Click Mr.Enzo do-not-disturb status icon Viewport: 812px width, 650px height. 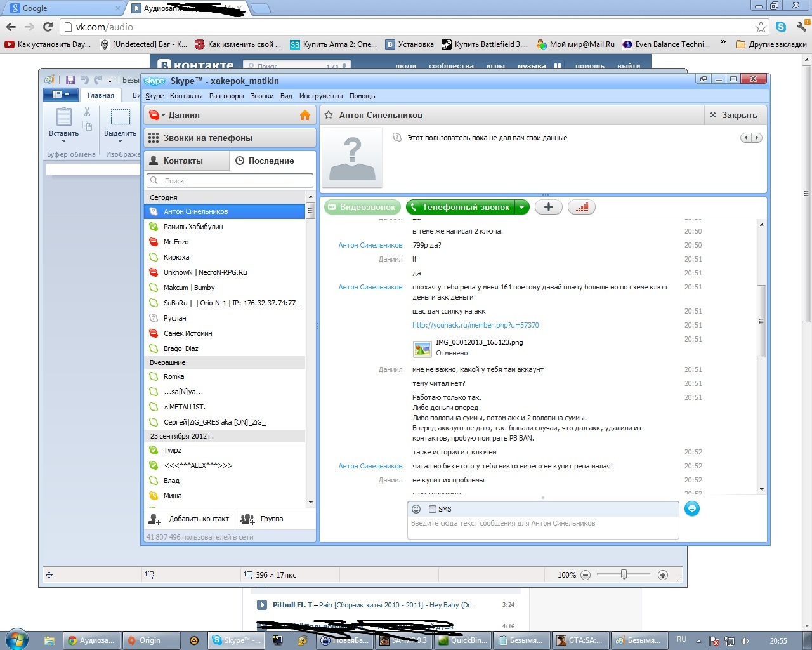[x=153, y=242]
